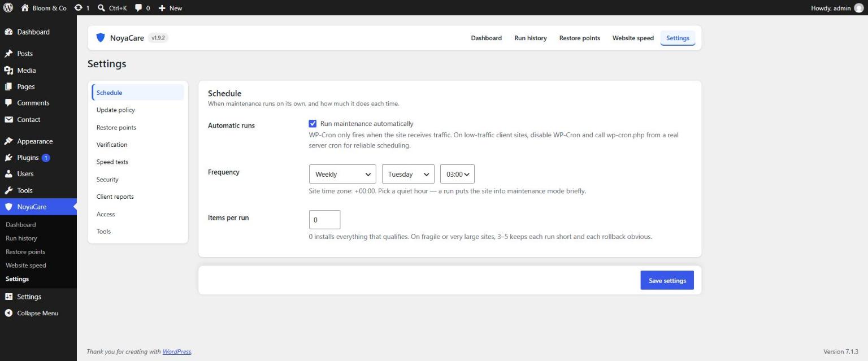868x361 pixels.
Task: Click the Collapse Menu arrow icon
Action: [8, 313]
